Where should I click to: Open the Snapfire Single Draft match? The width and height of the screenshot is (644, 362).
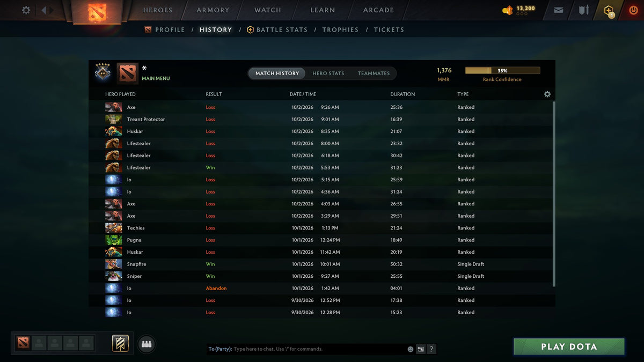(320, 264)
